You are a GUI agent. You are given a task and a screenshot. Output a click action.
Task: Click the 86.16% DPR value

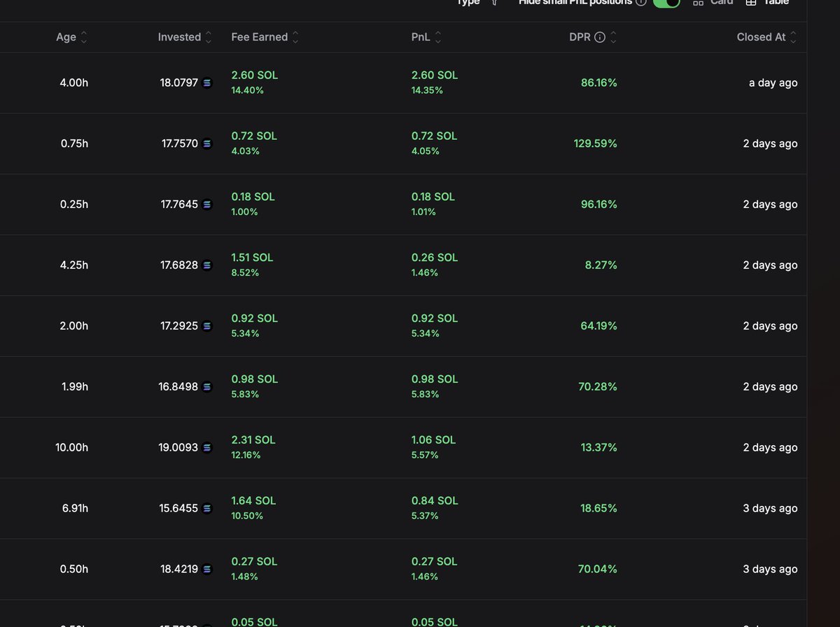[599, 83]
